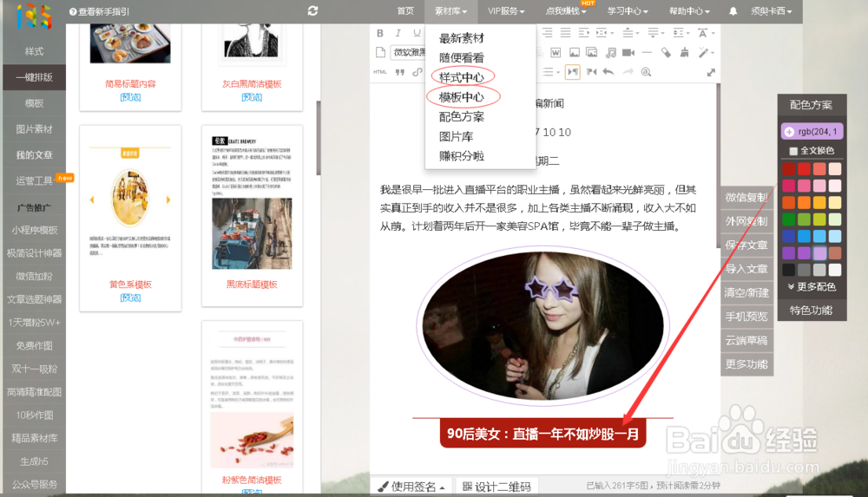868x497 pixels.
Task: Open the 帮助中心 dropdown menu
Action: pos(688,11)
